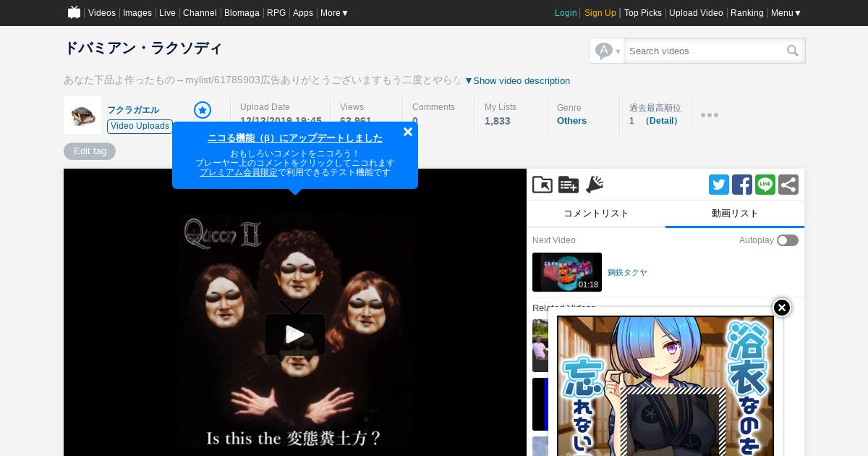Click the Sign Up link
868x456 pixels.
(600, 13)
